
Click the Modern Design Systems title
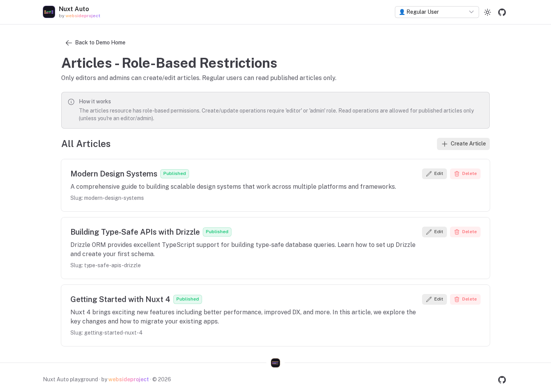[x=114, y=174]
